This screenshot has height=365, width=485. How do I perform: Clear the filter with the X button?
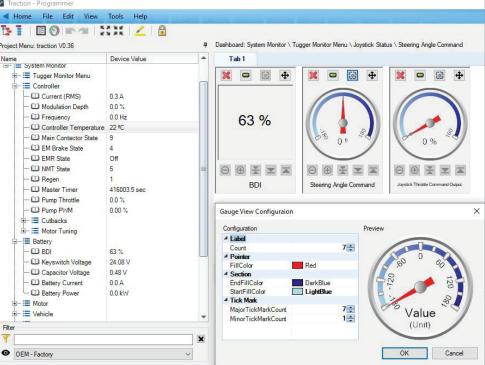201,339
